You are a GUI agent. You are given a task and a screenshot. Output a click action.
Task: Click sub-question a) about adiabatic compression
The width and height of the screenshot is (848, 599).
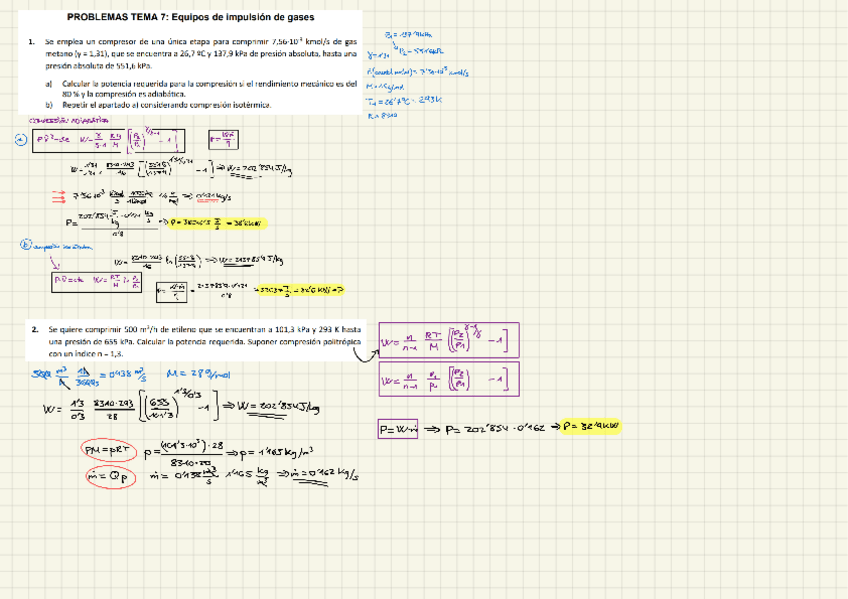coord(207,88)
